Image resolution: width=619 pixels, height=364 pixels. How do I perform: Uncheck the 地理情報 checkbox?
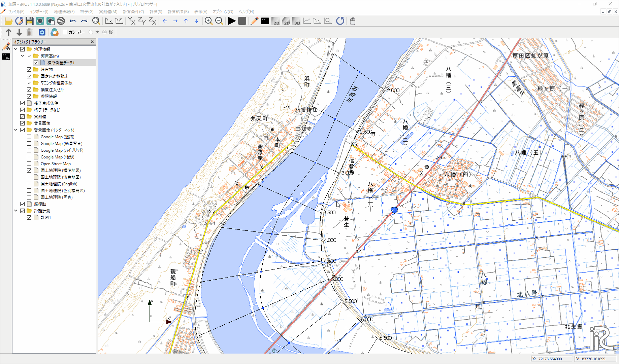pyautogui.click(x=23, y=49)
